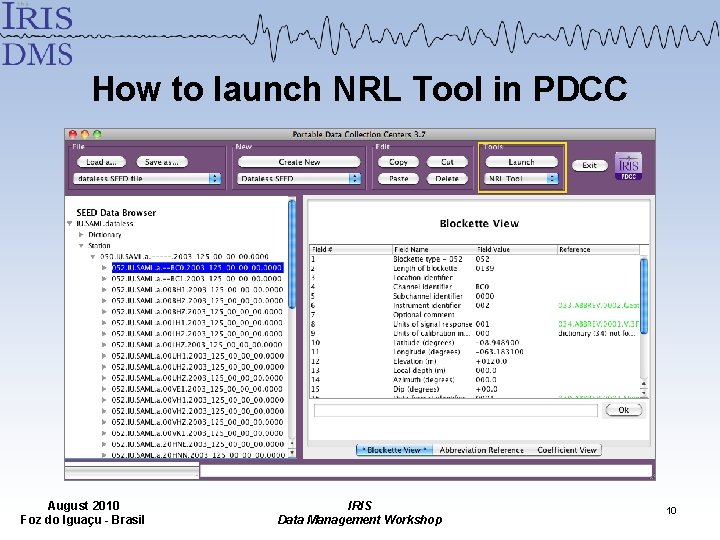Select the Latitude (degrees) row
This screenshot has height=540, width=720.
pos(474,343)
